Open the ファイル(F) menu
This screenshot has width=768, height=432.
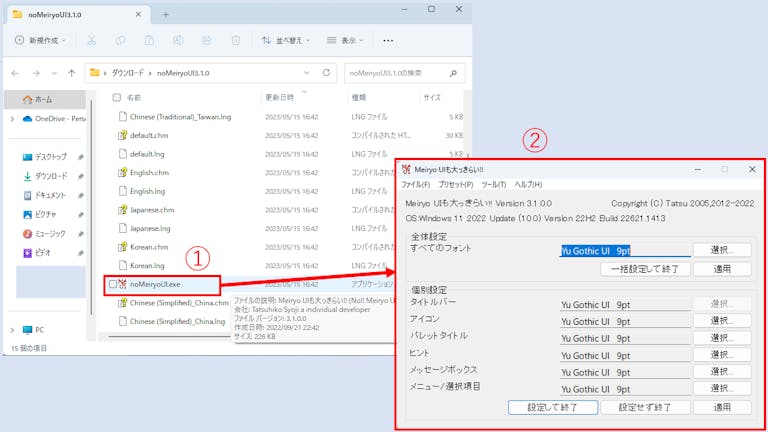416,185
